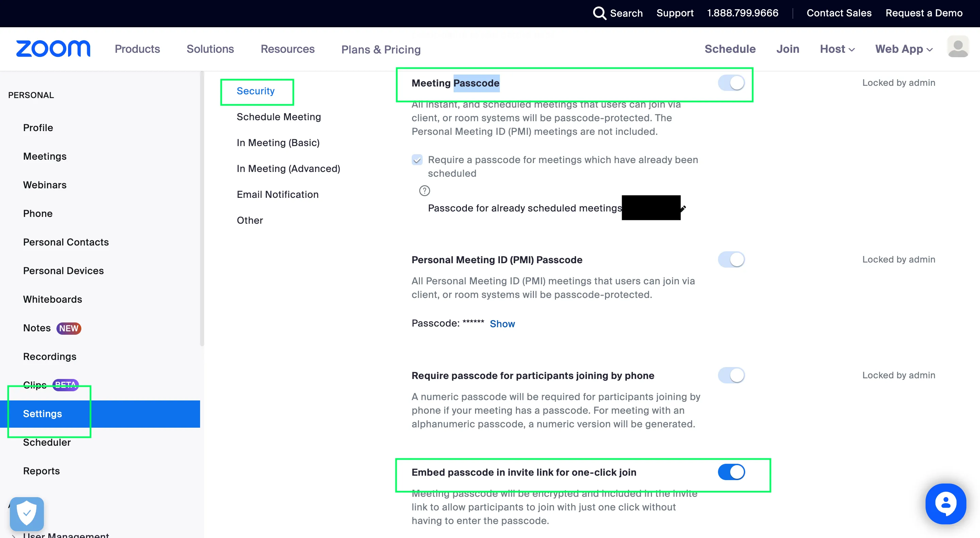
Task: Open the chat assistant bubble
Action: point(946,504)
